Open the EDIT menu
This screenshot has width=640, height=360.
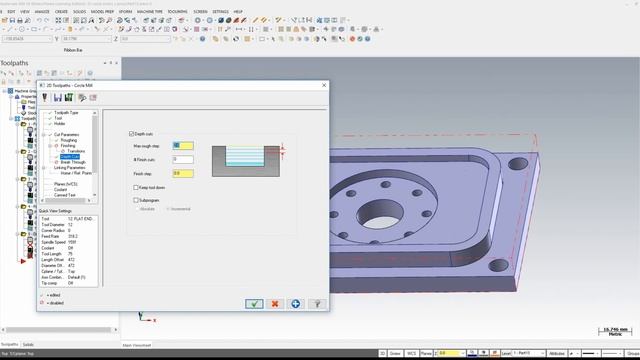[x=11, y=11]
